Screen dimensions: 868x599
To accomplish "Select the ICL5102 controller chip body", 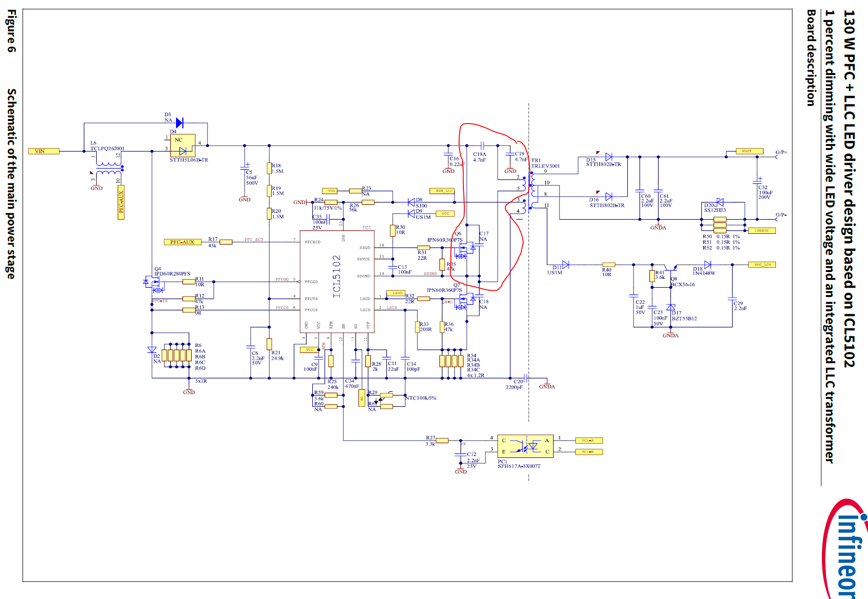I will (x=337, y=282).
